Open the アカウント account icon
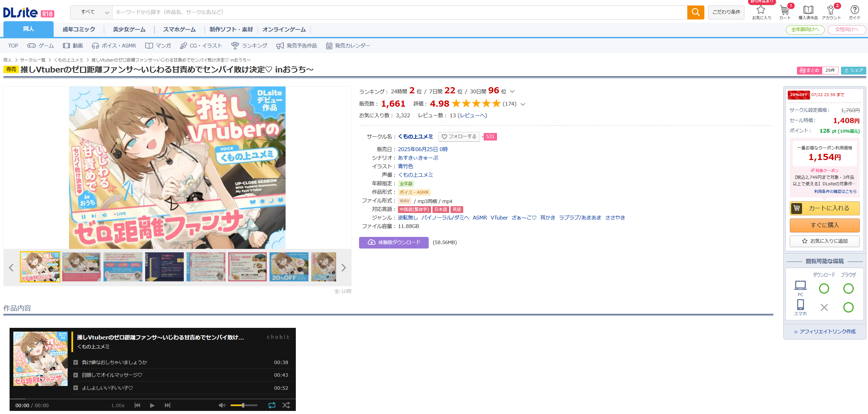This screenshot has height=414, width=868. [831, 12]
